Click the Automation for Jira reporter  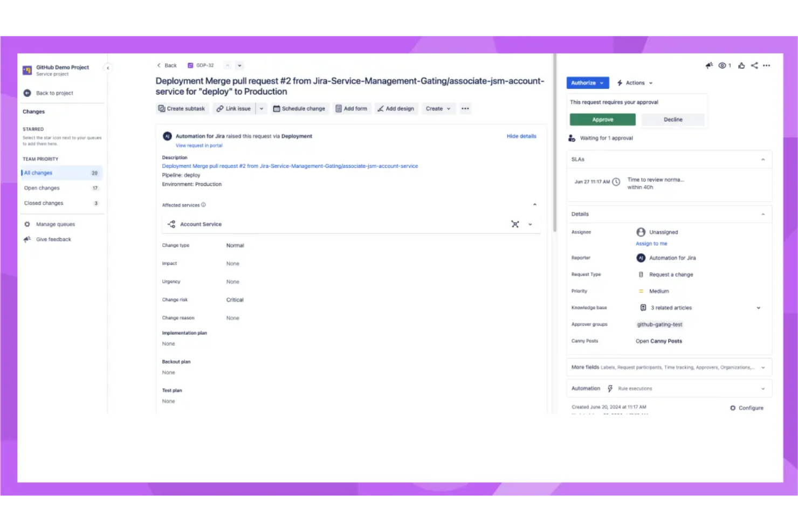pos(666,258)
